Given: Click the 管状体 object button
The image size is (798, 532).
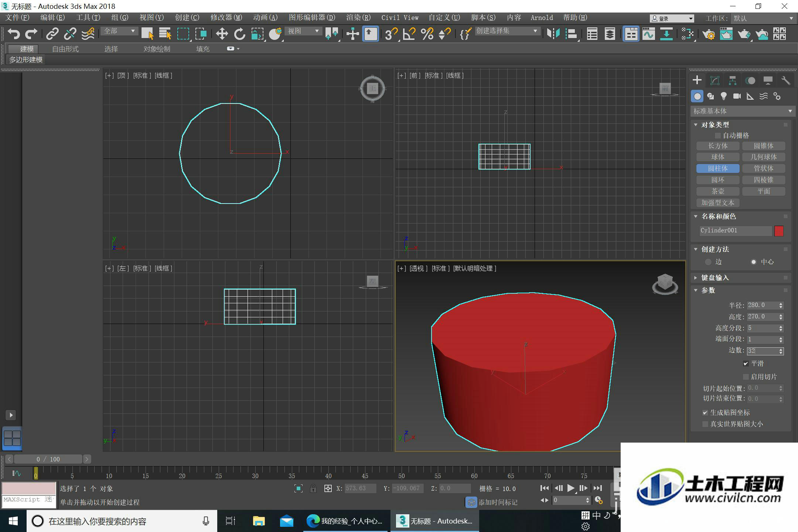Looking at the screenshot, I should [764, 168].
